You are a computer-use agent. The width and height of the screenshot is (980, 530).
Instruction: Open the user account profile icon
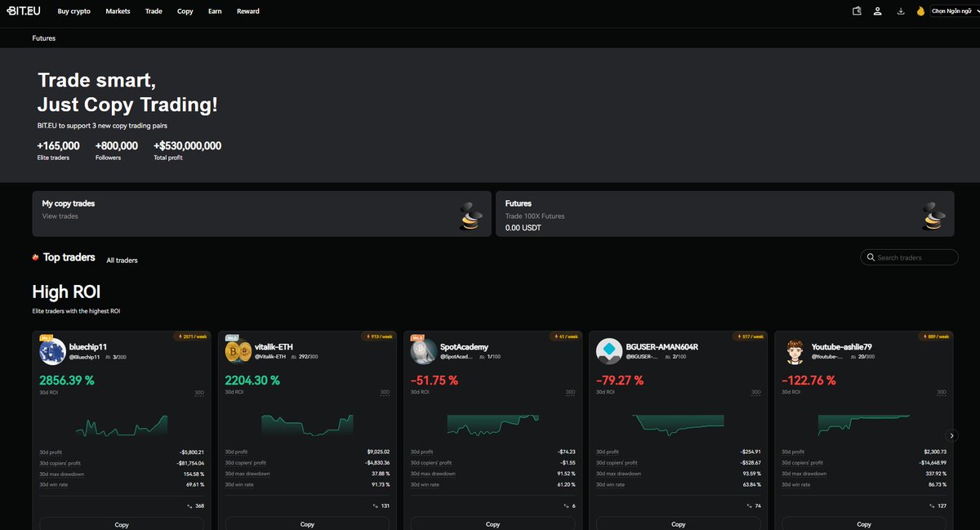(x=877, y=11)
